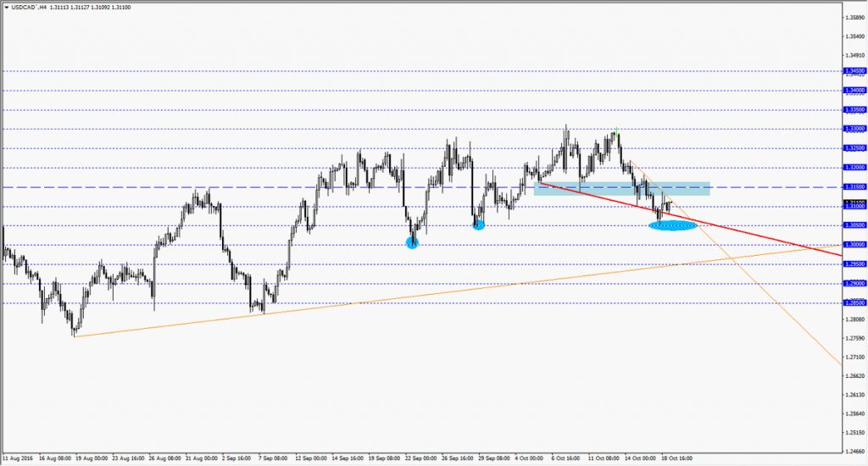
Task: Click the 11 Aug 2016 time axis label
Action: pyautogui.click(x=18, y=459)
